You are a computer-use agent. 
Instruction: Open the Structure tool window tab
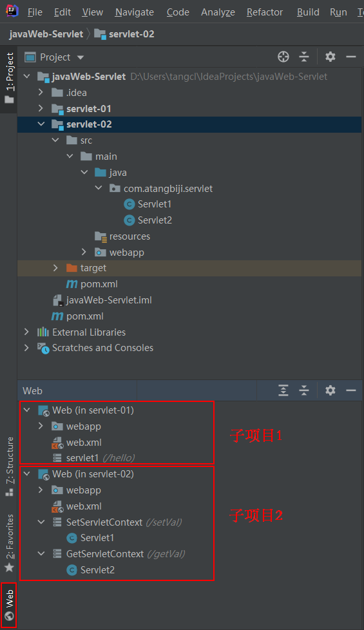(x=9, y=466)
